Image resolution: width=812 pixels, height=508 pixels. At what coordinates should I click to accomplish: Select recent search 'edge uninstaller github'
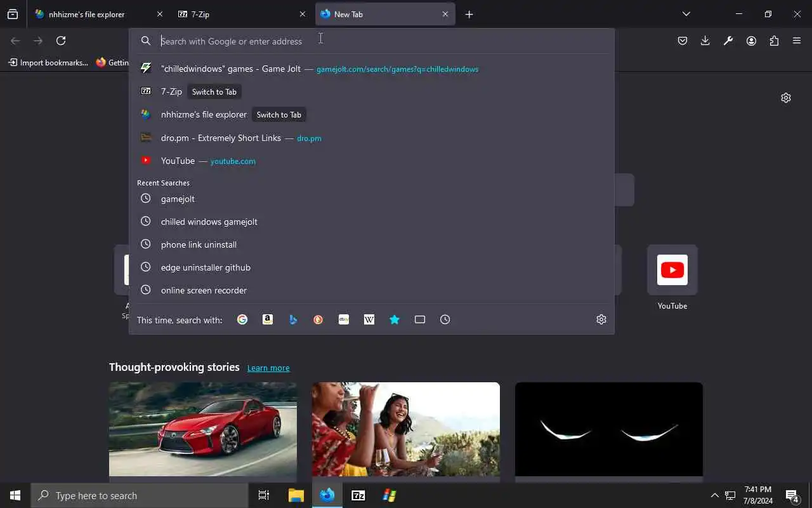(x=372, y=267)
